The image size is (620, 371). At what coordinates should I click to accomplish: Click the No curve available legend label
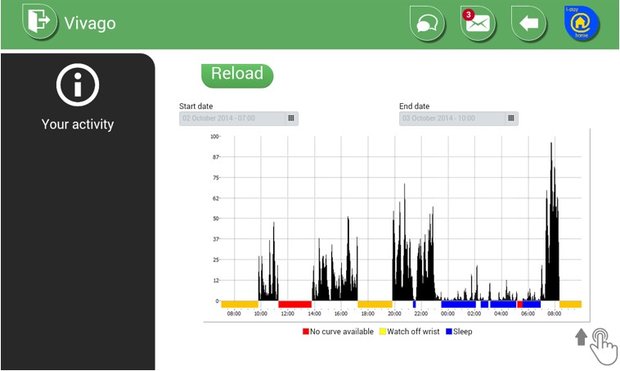[x=342, y=331]
